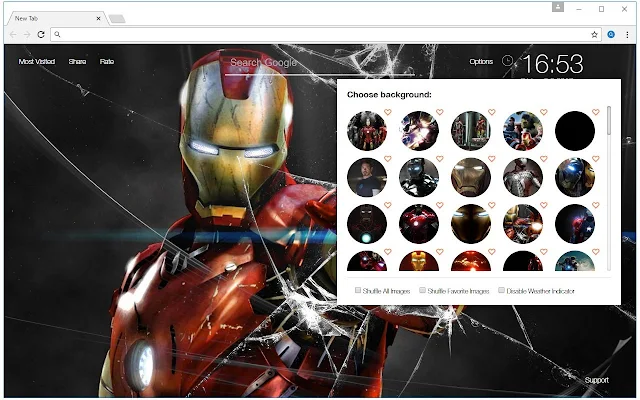This screenshot has width=640, height=400.
Task: Enable Shuffle Favorite Images checkbox
Action: coord(422,290)
